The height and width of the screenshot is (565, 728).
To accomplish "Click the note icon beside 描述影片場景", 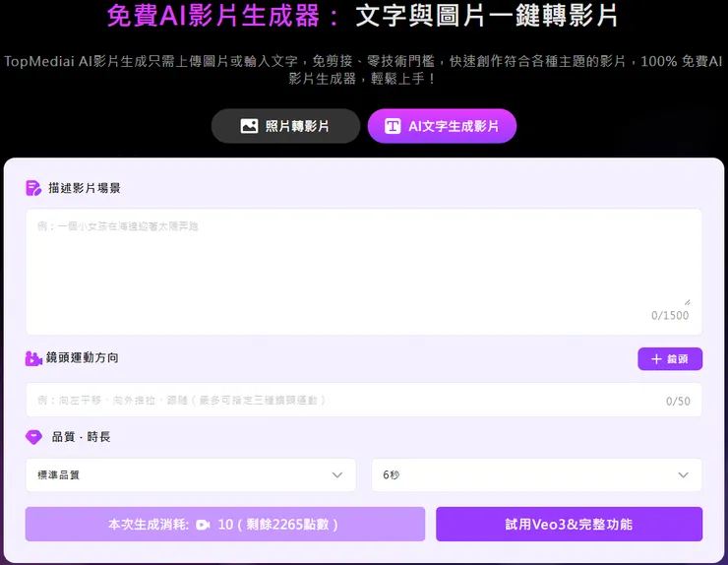I will pyautogui.click(x=33, y=188).
